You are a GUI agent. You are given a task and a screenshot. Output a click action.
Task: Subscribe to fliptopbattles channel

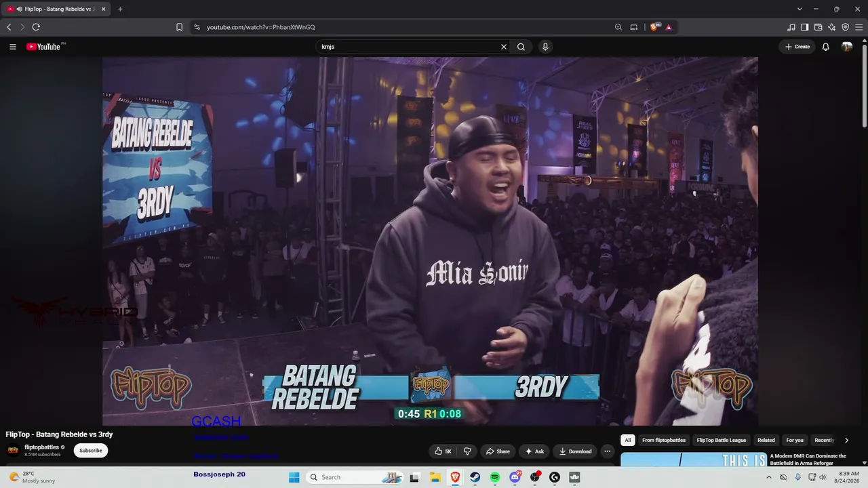click(x=91, y=451)
